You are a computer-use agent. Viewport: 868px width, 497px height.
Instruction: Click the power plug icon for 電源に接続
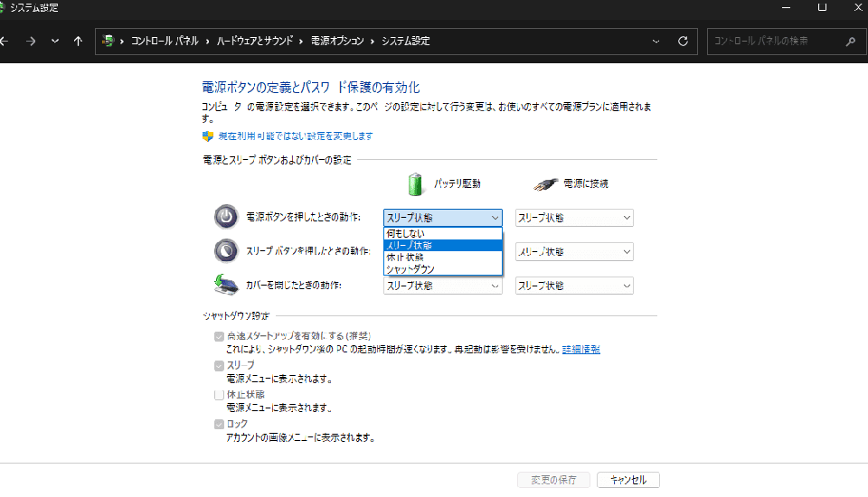point(545,183)
